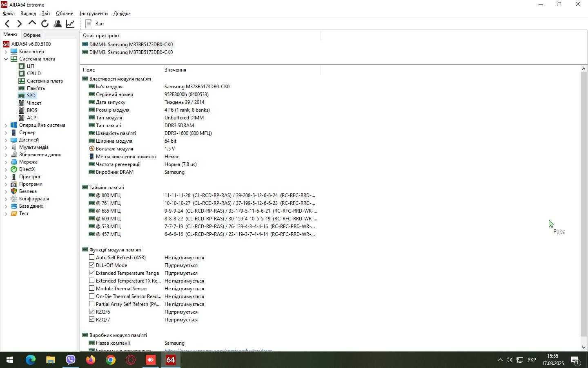This screenshot has height=368, width=588.
Task: Open Opera from the taskbar
Action: coord(131,360)
